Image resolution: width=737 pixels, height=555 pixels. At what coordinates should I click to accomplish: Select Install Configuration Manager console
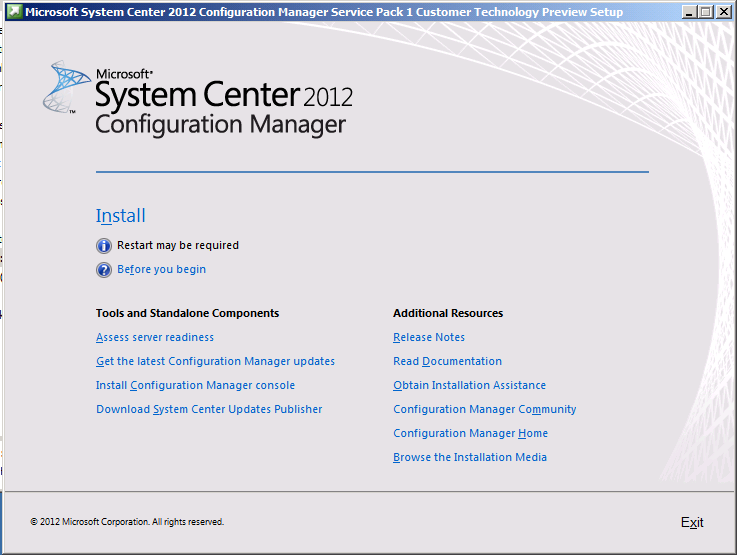pyautogui.click(x=195, y=385)
